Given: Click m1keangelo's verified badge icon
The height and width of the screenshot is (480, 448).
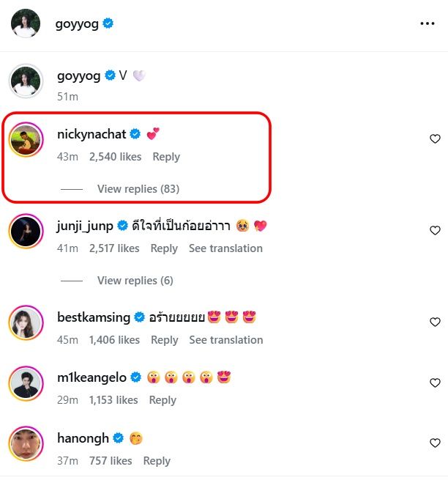Looking at the screenshot, I should [x=135, y=378].
